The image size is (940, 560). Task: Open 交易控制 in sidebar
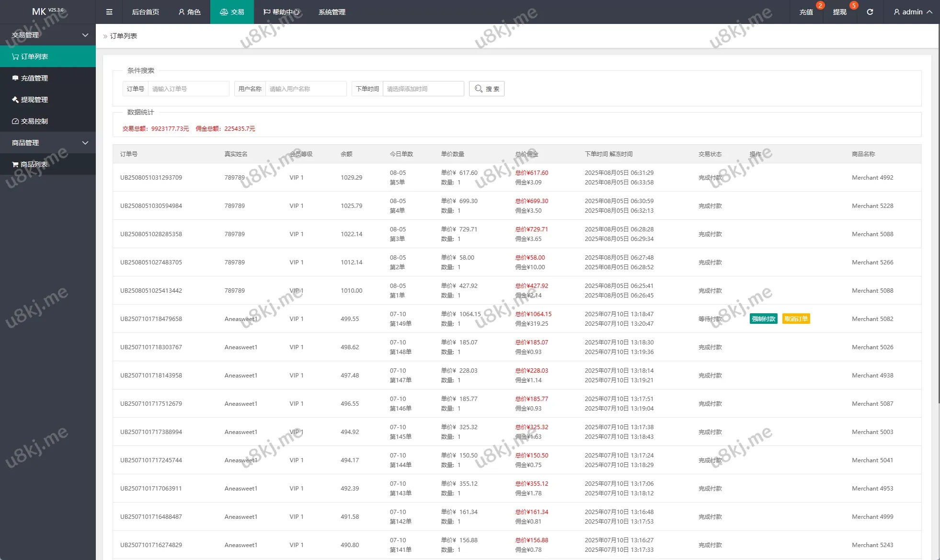click(34, 121)
